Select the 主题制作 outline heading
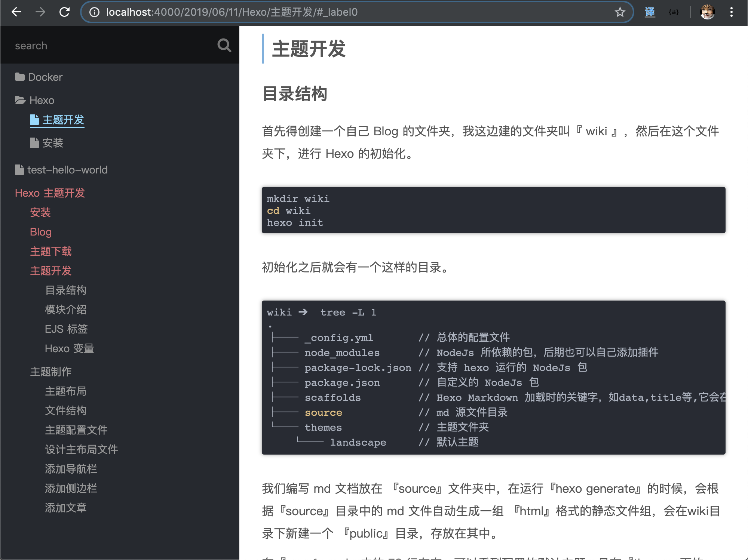This screenshot has width=748, height=560. 51,372
